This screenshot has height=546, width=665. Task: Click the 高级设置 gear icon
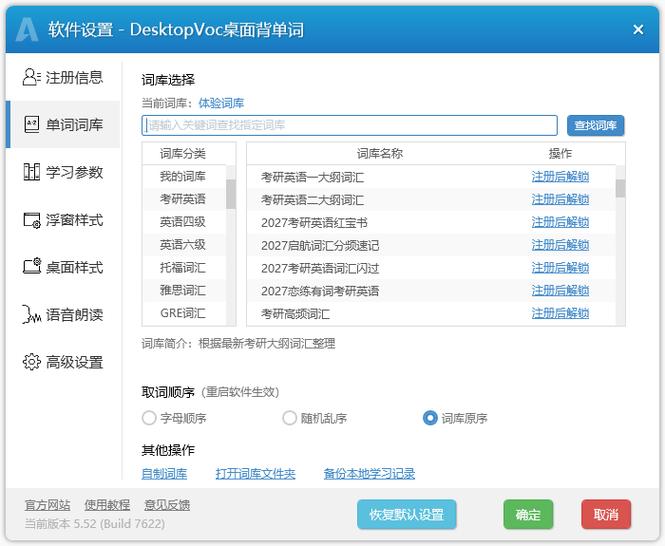click(x=31, y=362)
